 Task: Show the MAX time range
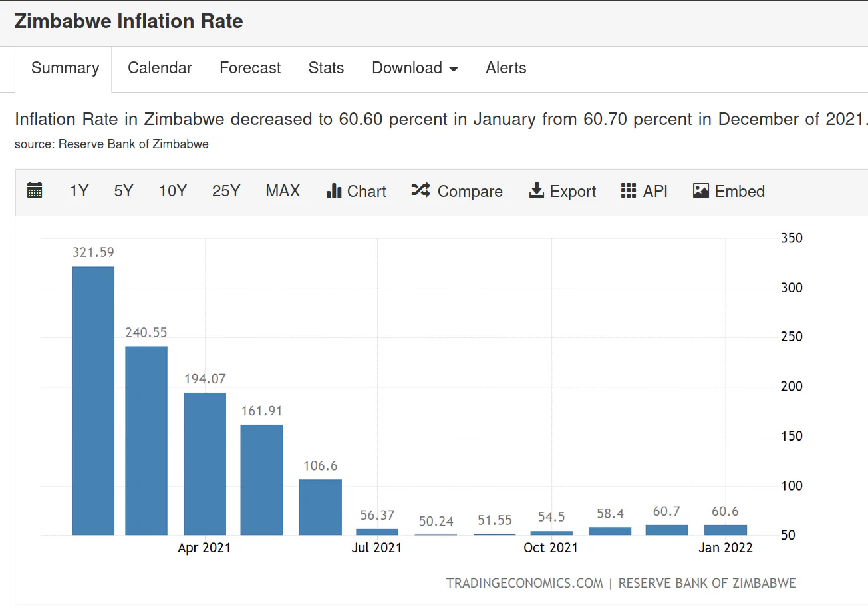click(x=283, y=191)
